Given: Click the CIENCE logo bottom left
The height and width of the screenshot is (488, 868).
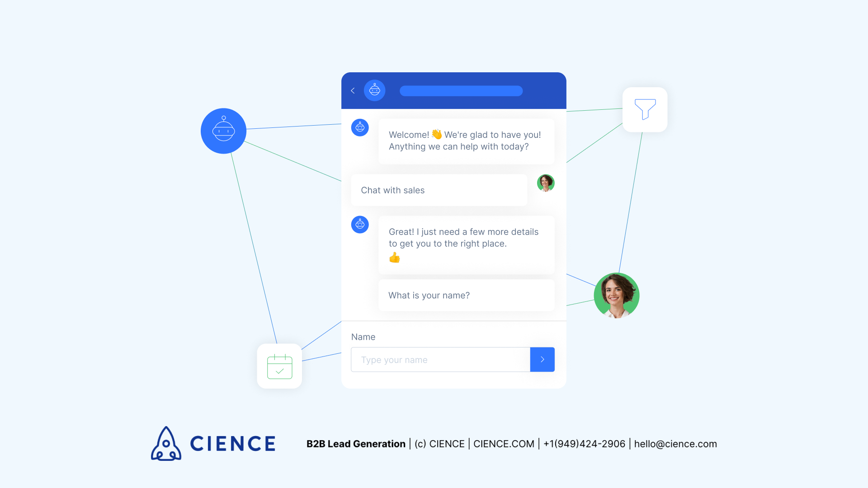Looking at the screenshot, I should pyautogui.click(x=213, y=443).
